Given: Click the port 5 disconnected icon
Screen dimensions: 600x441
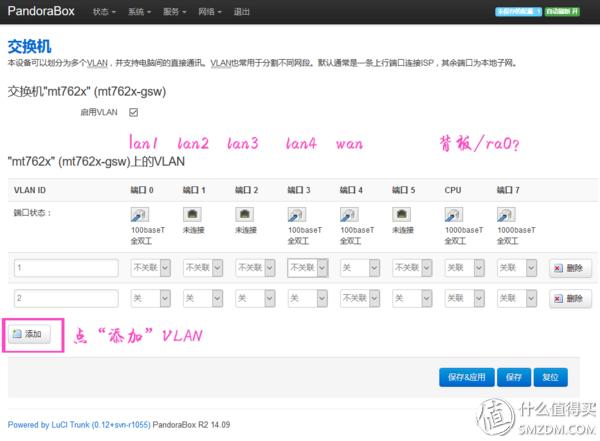Looking at the screenshot, I should [400, 214].
